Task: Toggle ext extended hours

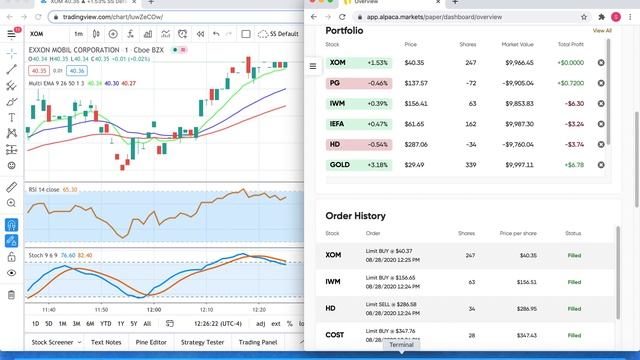Action: tap(276, 324)
